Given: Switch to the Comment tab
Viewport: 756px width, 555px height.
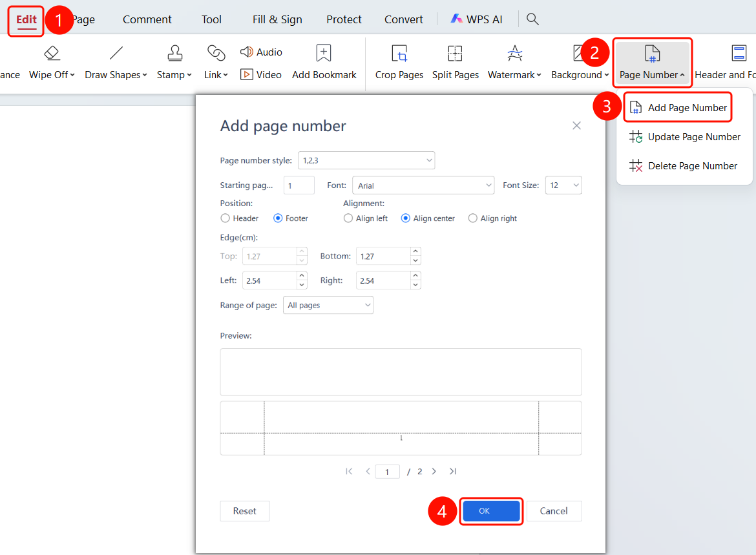Looking at the screenshot, I should click(x=147, y=19).
